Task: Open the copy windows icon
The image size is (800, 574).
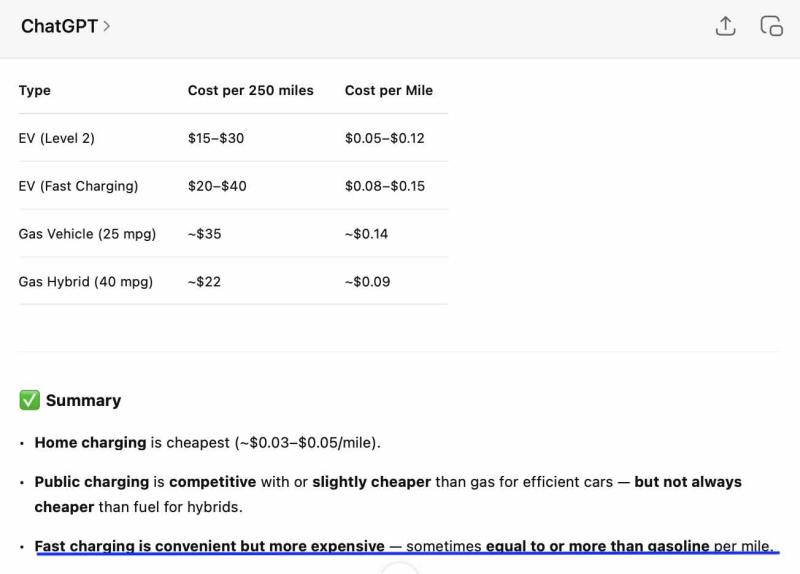Action: pos(771,26)
